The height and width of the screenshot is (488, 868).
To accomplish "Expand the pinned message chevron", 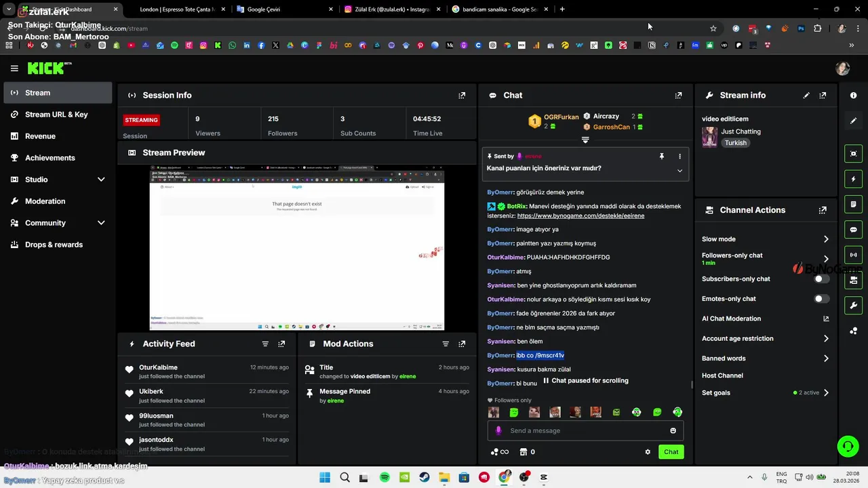I will [x=679, y=171].
